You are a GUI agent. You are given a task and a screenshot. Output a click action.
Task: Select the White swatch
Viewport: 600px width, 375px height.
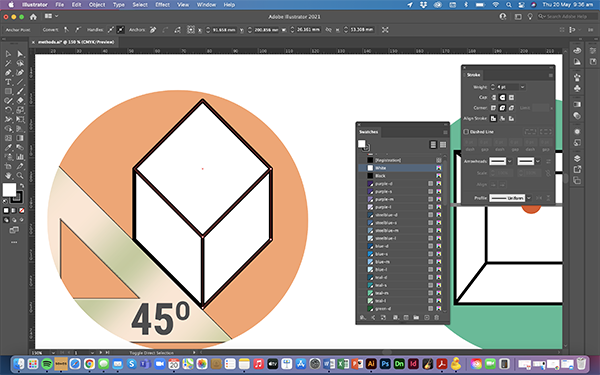tap(400, 168)
